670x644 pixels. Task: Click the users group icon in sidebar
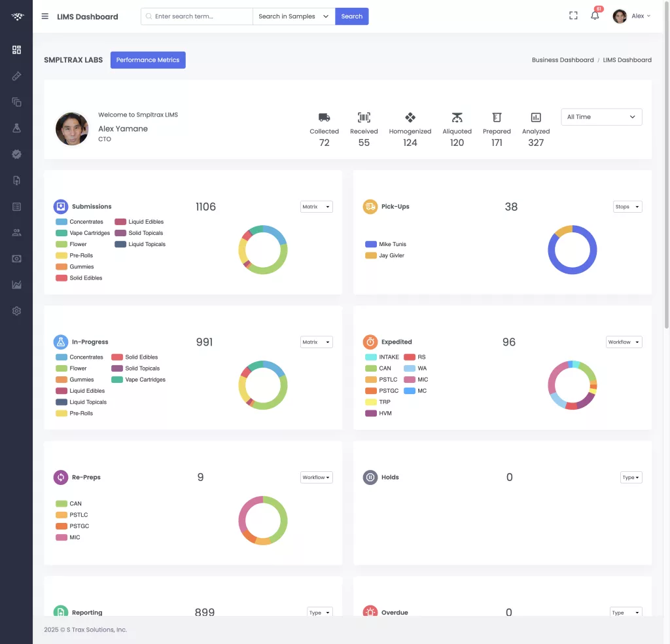16,233
